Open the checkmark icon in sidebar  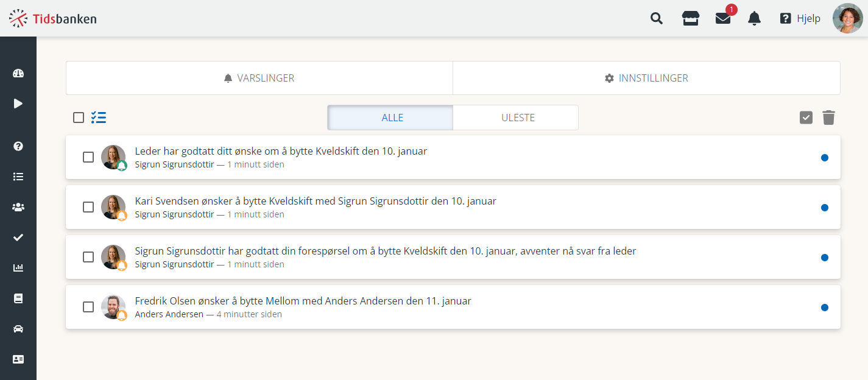(x=18, y=237)
